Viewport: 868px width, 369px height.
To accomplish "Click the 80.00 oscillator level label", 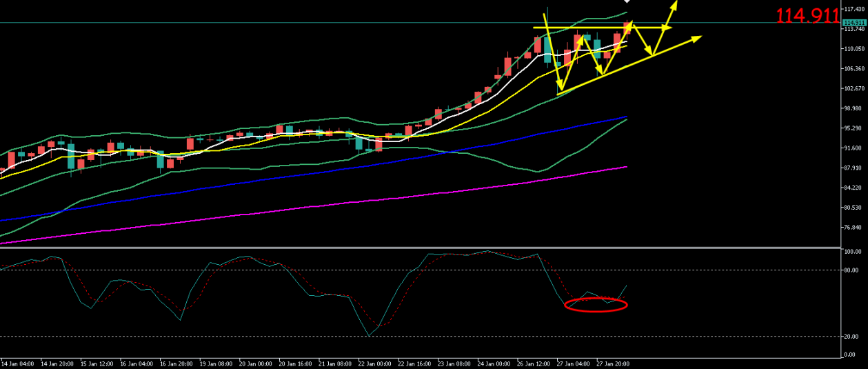I will [x=851, y=270].
